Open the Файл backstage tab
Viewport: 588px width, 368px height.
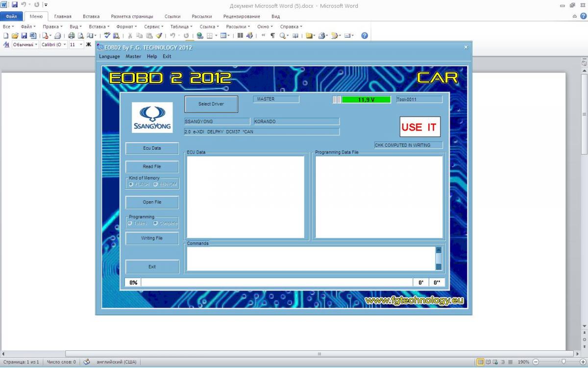[x=11, y=16]
